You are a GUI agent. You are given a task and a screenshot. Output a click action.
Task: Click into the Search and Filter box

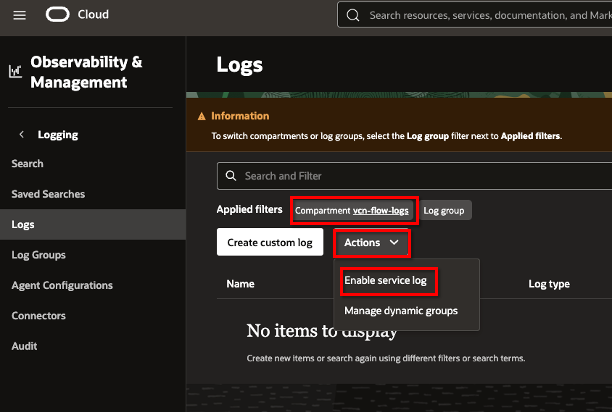click(x=415, y=176)
